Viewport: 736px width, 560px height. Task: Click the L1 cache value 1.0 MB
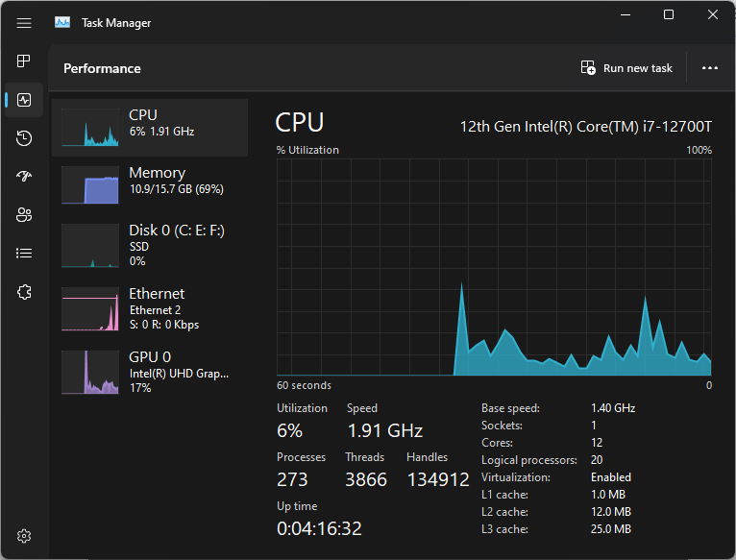[x=608, y=495]
